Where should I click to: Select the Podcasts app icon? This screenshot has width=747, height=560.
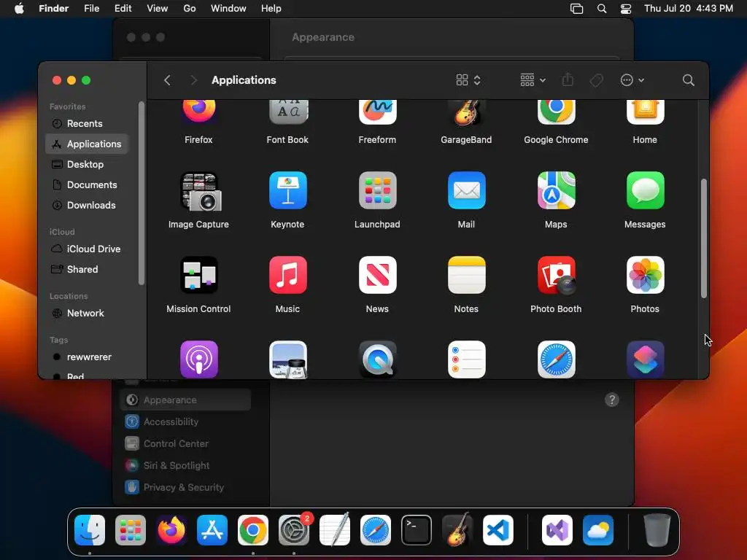[x=199, y=359]
